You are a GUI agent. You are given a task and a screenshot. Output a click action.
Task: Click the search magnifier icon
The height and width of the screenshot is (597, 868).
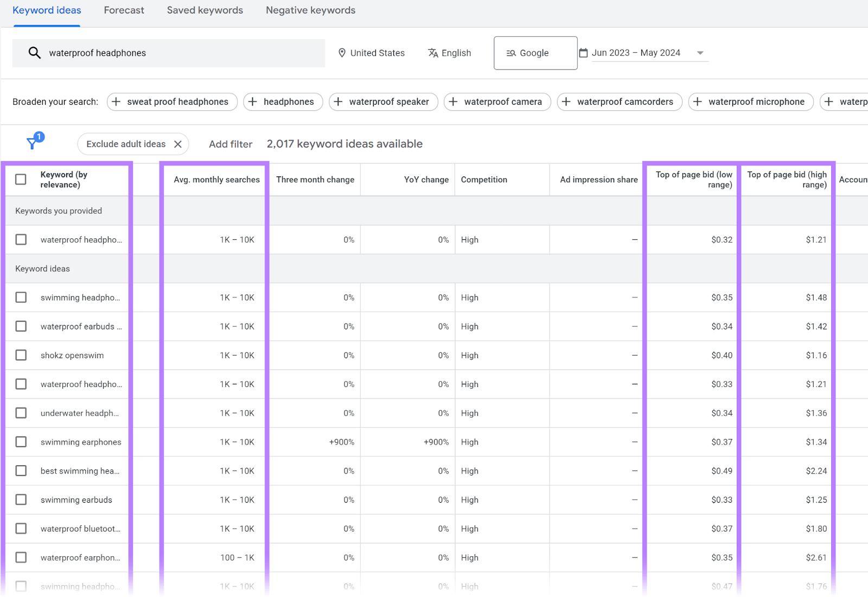point(34,53)
